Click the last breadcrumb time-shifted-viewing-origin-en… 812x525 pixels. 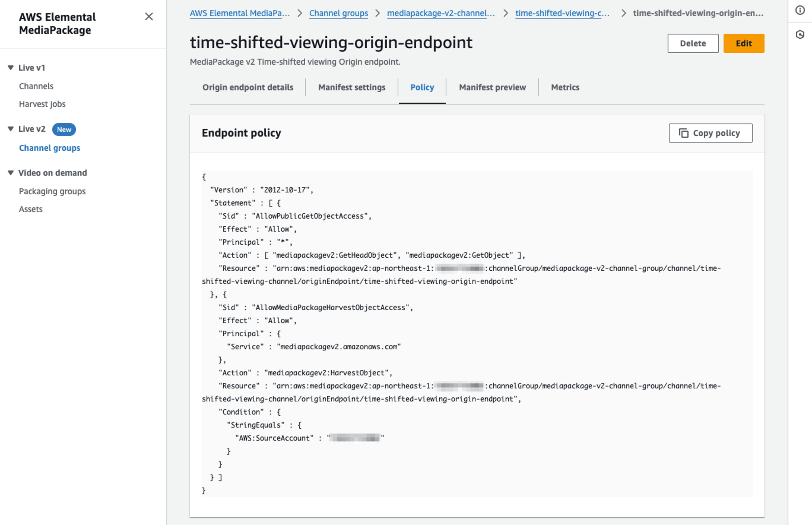[698, 13]
